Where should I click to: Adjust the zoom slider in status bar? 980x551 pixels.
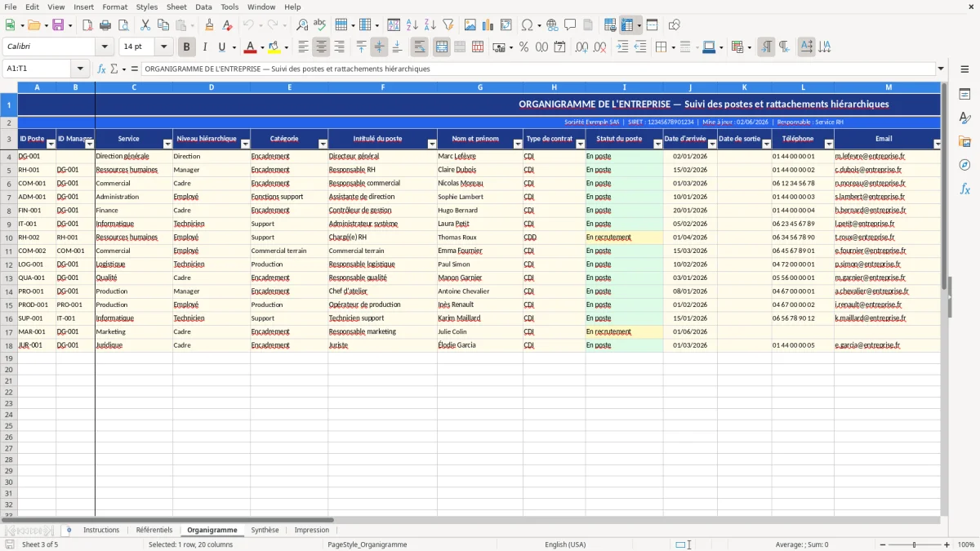click(x=914, y=544)
